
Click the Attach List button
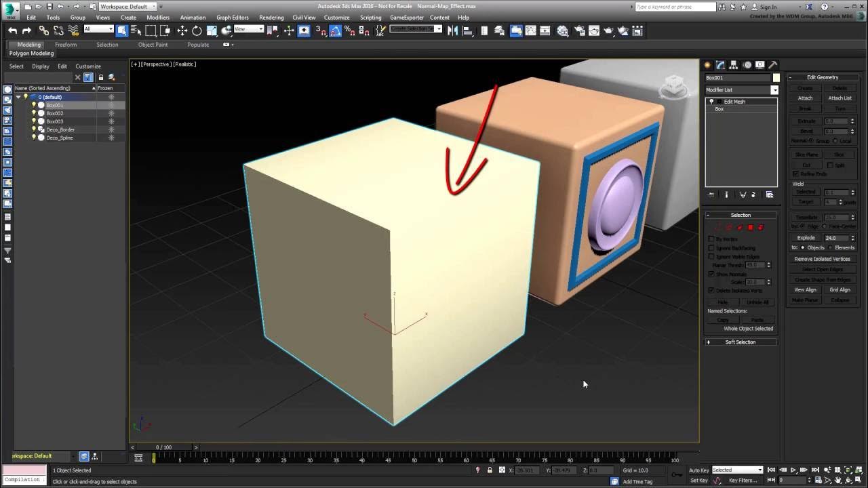click(840, 98)
